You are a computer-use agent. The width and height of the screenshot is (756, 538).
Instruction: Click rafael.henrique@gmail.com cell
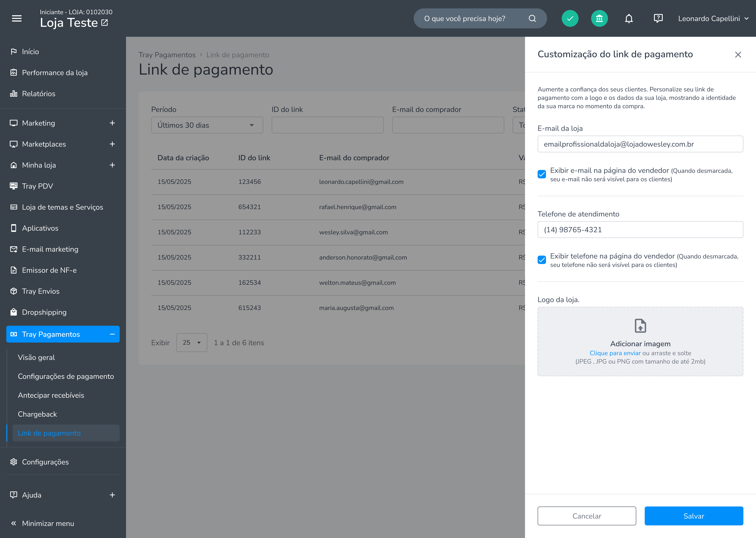(358, 207)
